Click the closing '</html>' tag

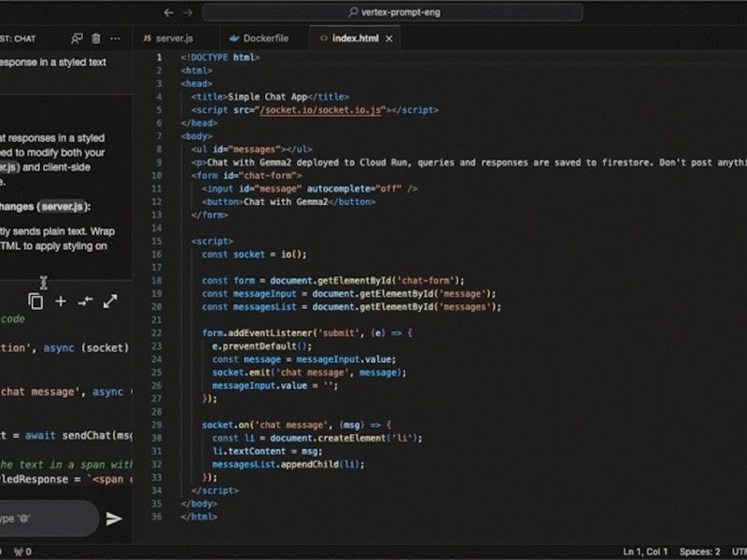(x=199, y=517)
